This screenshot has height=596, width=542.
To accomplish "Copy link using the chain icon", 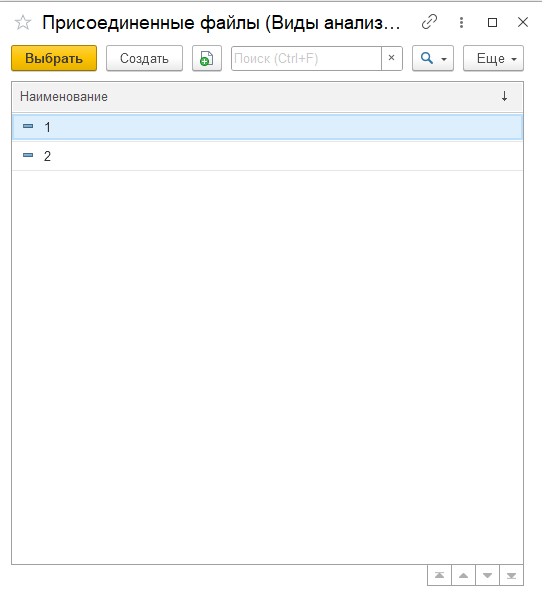I will [x=429, y=22].
